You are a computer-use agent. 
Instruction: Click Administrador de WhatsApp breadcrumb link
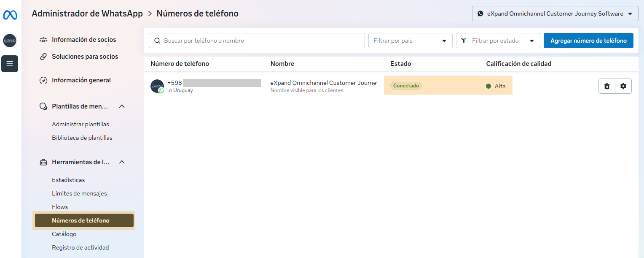(87, 14)
